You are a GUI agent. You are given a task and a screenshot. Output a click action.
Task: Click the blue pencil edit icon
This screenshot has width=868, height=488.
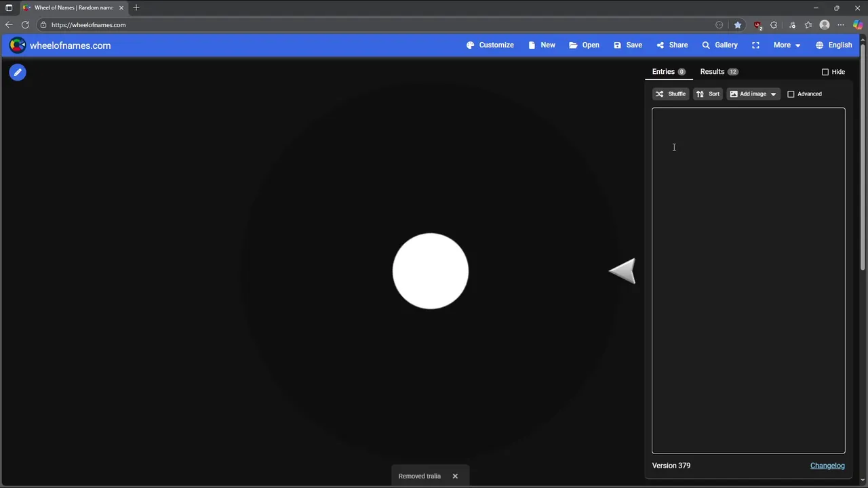(x=18, y=72)
